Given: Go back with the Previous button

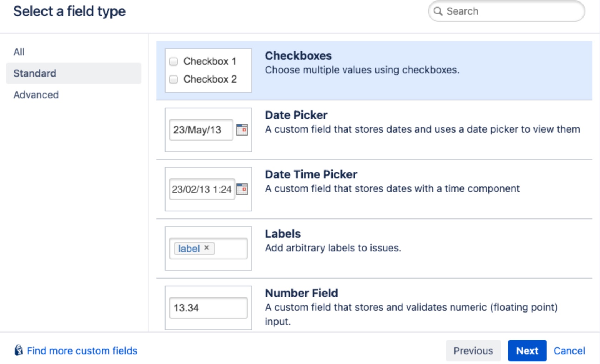Looking at the screenshot, I should [x=473, y=351].
